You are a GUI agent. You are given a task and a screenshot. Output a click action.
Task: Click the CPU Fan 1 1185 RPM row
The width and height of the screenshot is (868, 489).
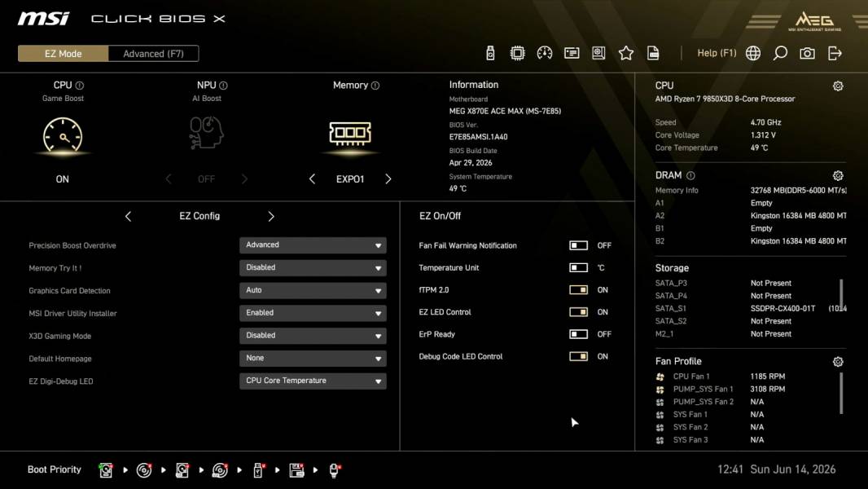[x=720, y=377]
